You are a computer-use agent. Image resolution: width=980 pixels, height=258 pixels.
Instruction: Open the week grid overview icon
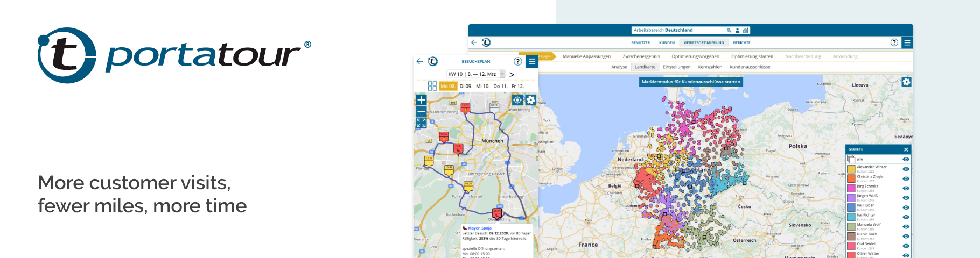(x=432, y=86)
